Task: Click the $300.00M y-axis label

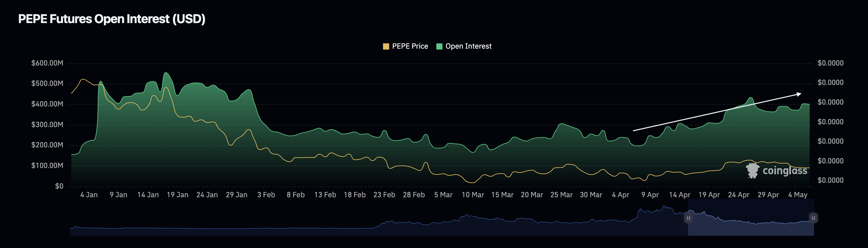Action: [47, 125]
